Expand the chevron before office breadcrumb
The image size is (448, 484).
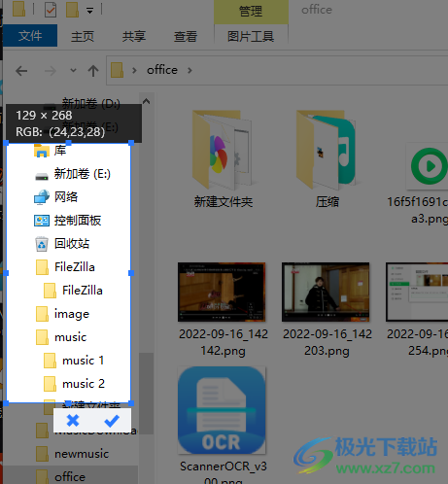click(134, 70)
